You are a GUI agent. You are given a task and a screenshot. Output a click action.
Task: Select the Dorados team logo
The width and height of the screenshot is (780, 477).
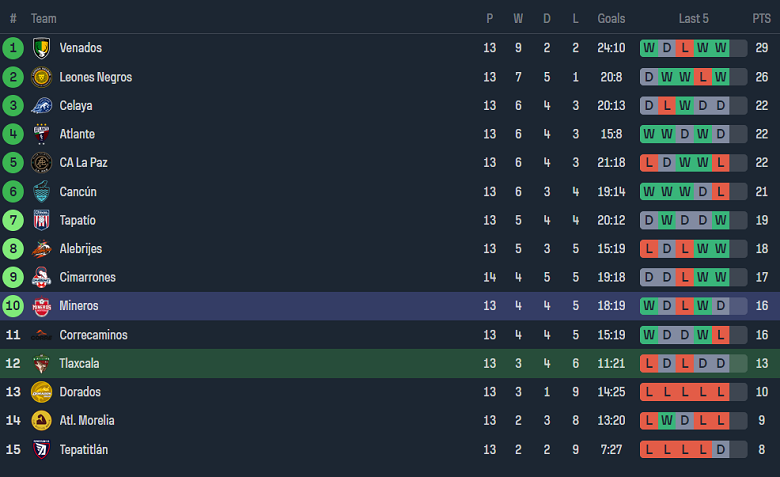[41, 392]
